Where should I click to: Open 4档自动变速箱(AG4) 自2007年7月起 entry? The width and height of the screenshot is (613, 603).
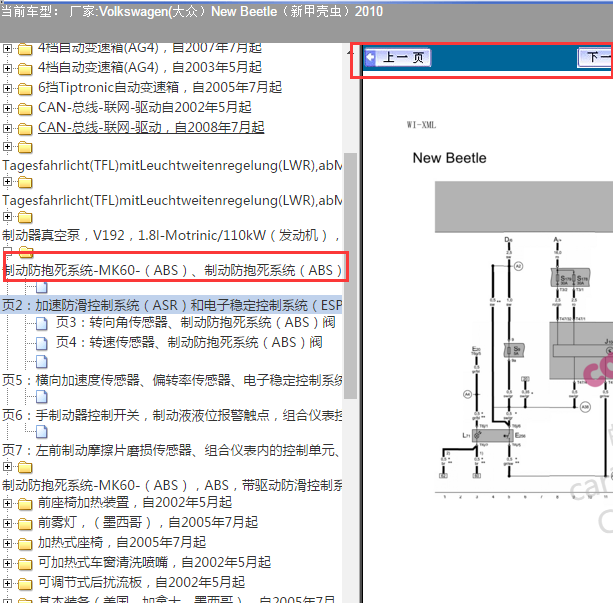pyautogui.click(x=150, y=48)
